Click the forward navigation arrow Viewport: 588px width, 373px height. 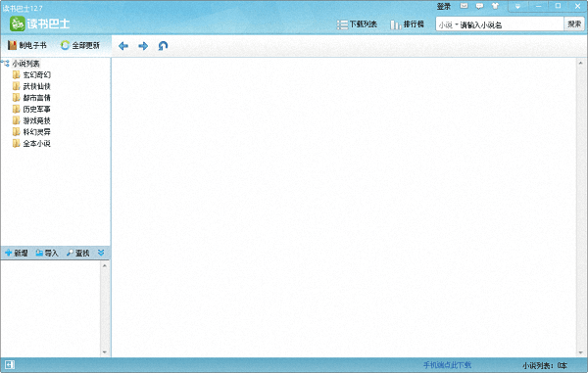[x=143, y=46]
